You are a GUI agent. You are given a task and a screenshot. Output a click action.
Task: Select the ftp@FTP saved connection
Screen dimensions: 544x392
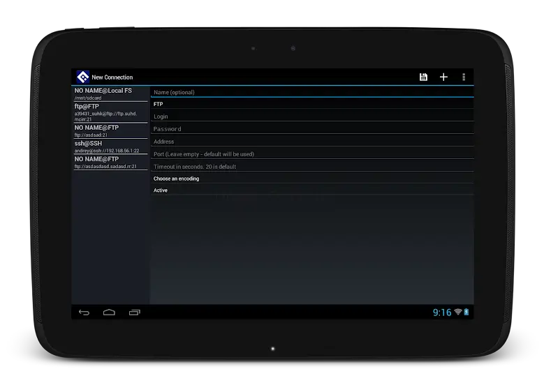(x=110, y=112)
